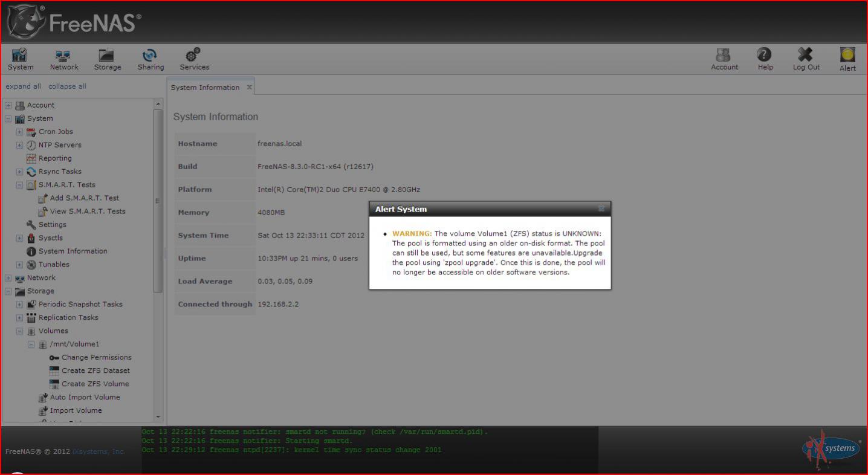Click the FreeNAS logo

click(x=74, y=22)
